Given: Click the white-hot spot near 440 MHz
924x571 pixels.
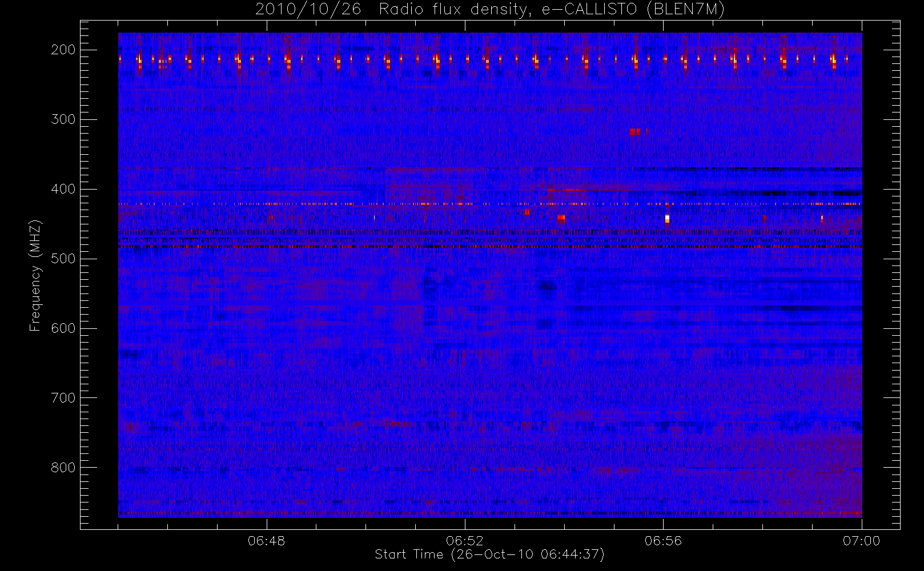Looking at the screenshot, I should 667,219.
